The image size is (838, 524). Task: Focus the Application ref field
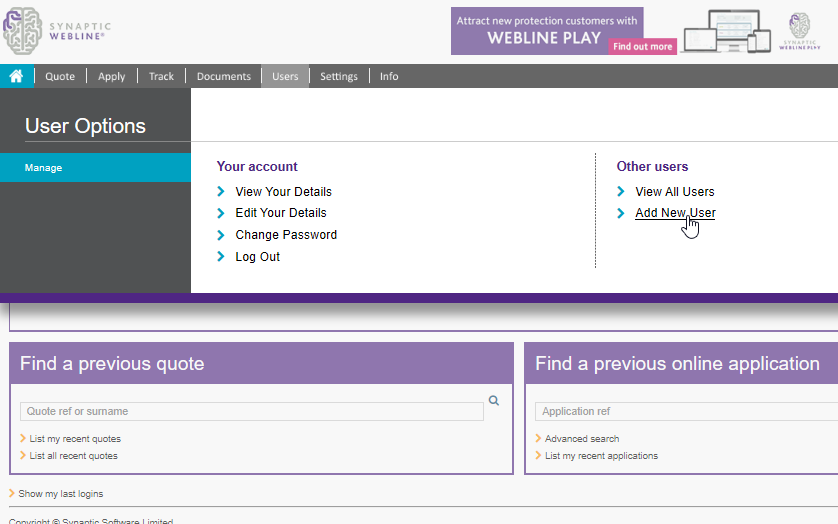point(686,411)
